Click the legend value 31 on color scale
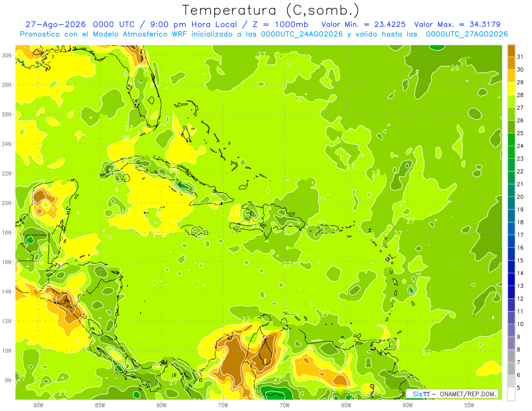This screenshot has width=532, height=411. 520,57
